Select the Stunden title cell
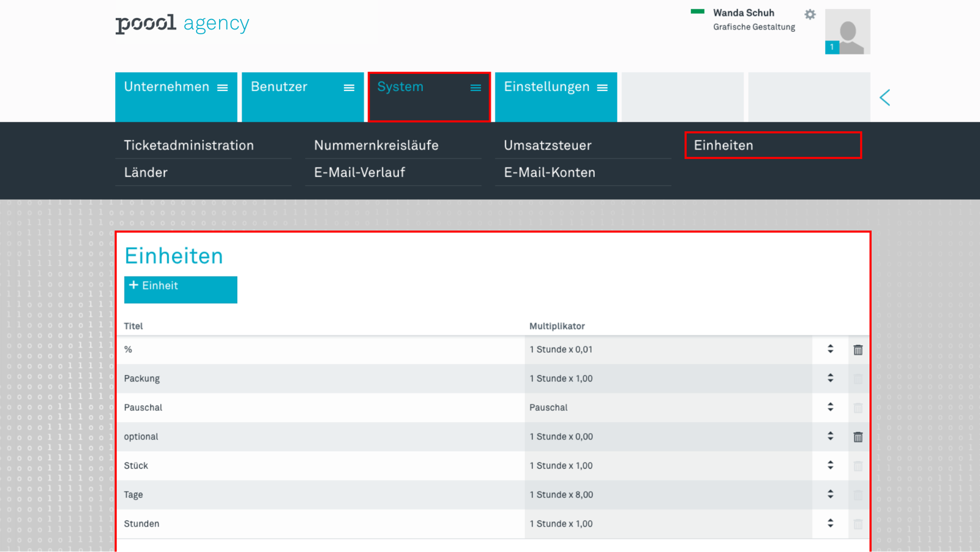 coord(320,524)
